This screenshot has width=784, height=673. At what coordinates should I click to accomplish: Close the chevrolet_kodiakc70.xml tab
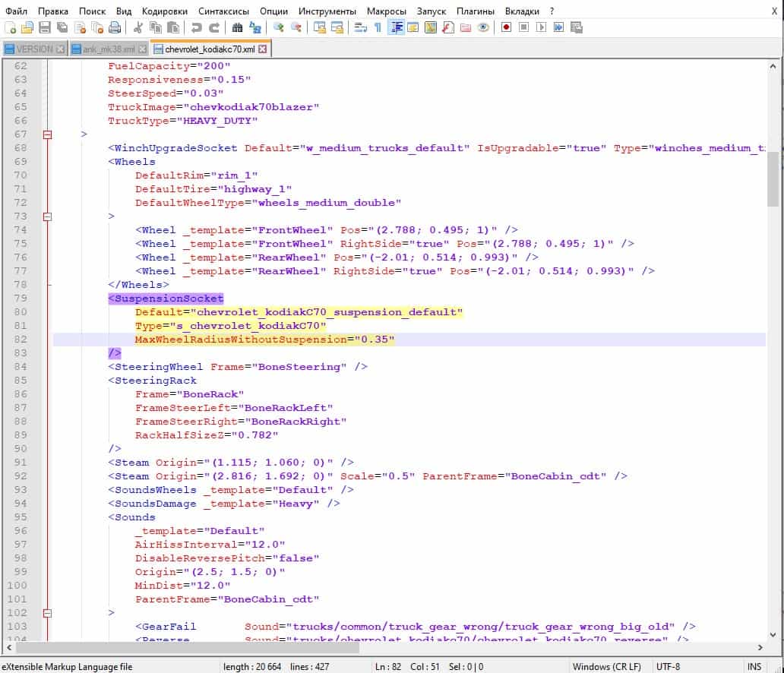point(263,49)
